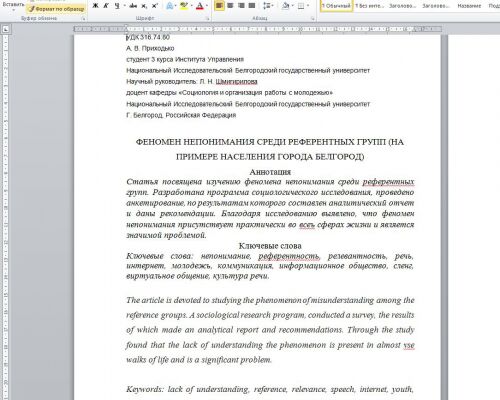
Task: Apply paragraph shading fill
Action: point(285,6)
